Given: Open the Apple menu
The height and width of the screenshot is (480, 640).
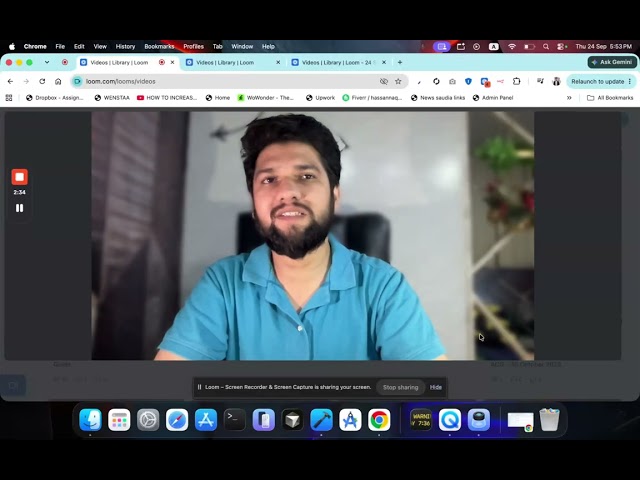Looking at the screenshot, I should pyautogui.click(x=12, y=47).
